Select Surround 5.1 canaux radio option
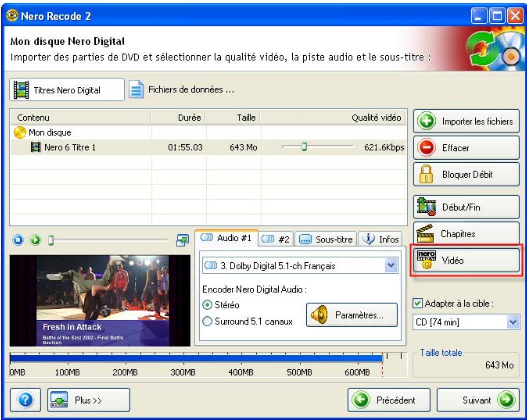This screenshot has height=420, width=527. click(x=207, y=321)
